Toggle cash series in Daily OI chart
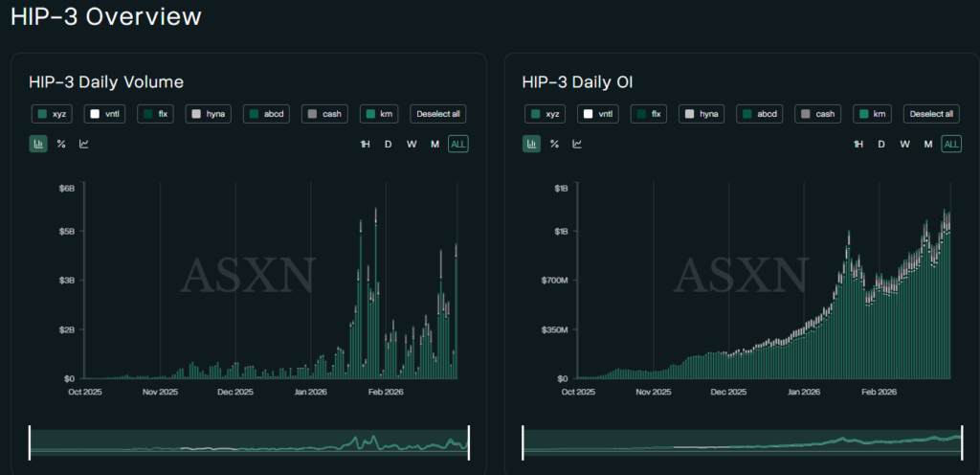The image size is (980, 475). click(818, 114)
